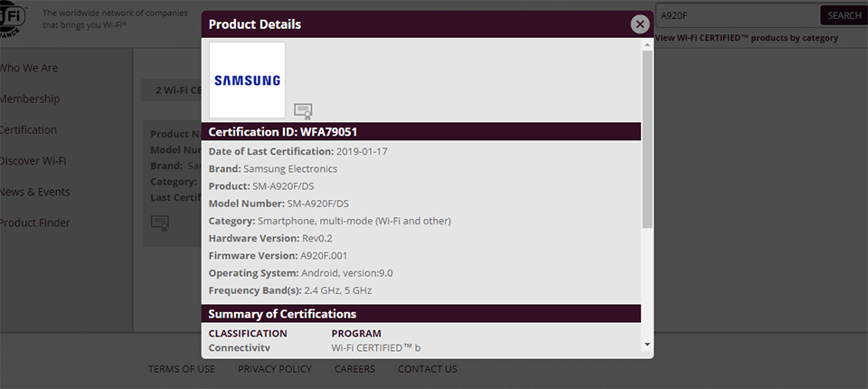
Task: Open the News & Events menu item
Action: coord(34,193)
